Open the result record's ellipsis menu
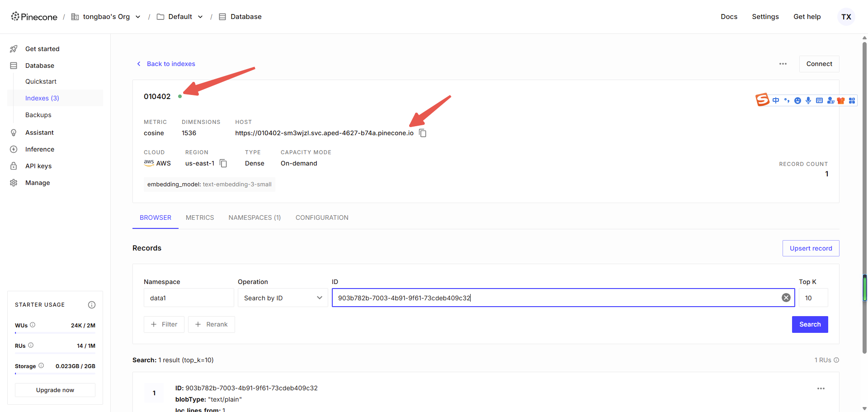This screenshot has width=868, height=412. (x=821, y=388)
